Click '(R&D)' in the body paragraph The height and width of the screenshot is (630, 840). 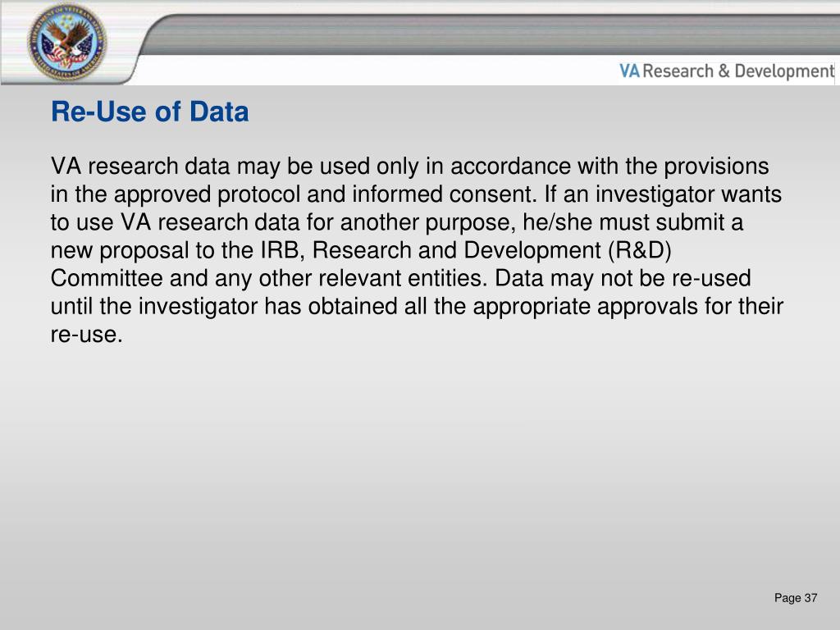click(640, 250)
